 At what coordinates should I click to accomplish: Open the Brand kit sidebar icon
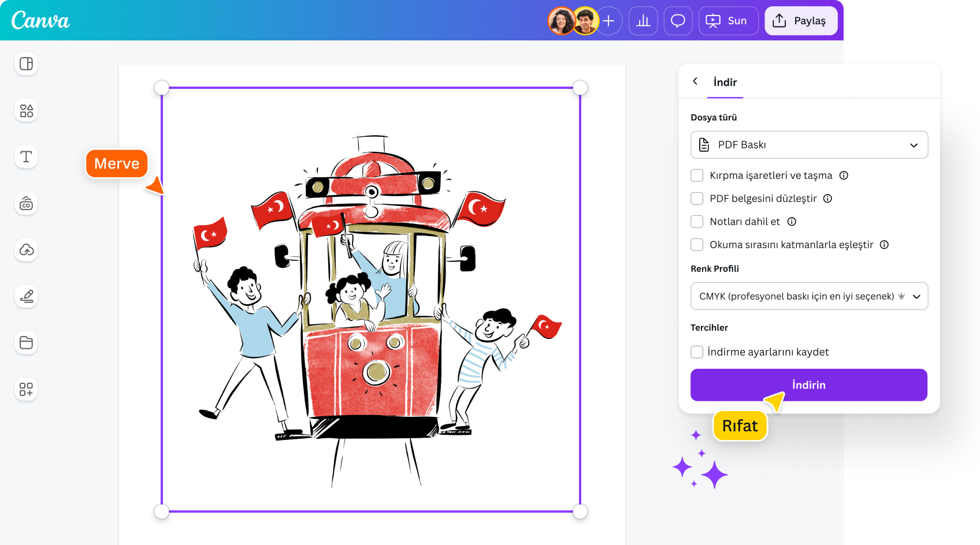coord(26,204)
